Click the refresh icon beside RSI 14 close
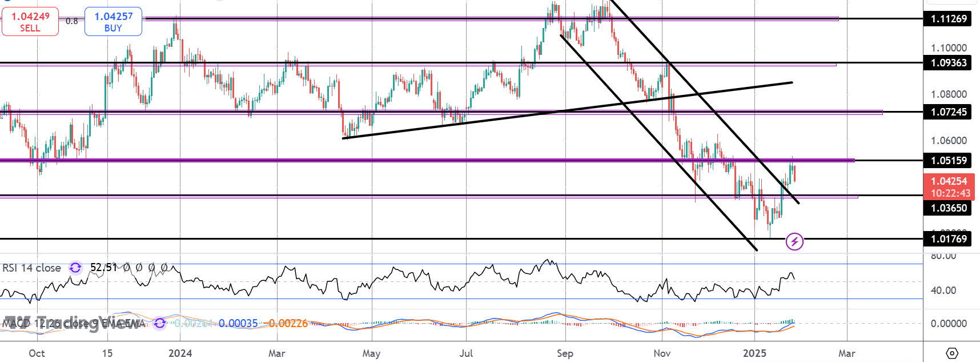Screen dimensions: 980x362 pos(75,268)
